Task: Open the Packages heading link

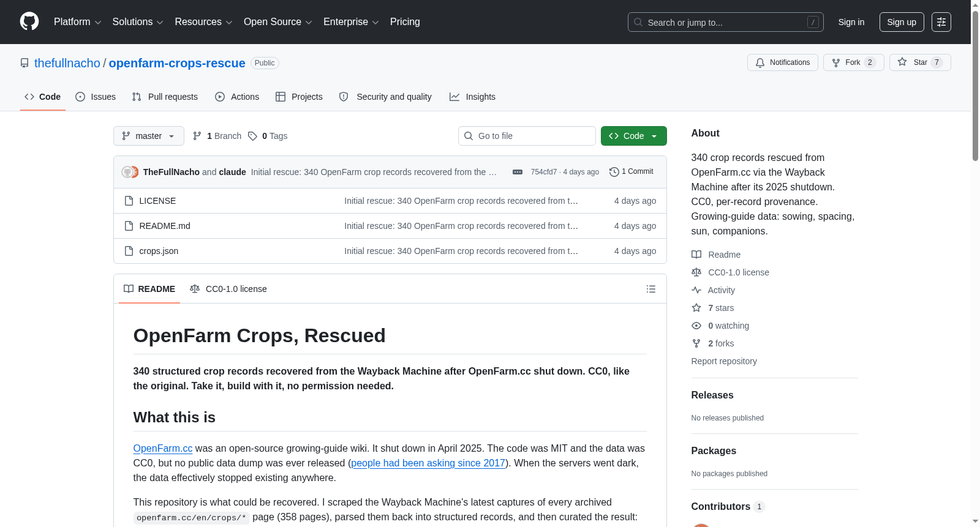Action: click(714, 451)
